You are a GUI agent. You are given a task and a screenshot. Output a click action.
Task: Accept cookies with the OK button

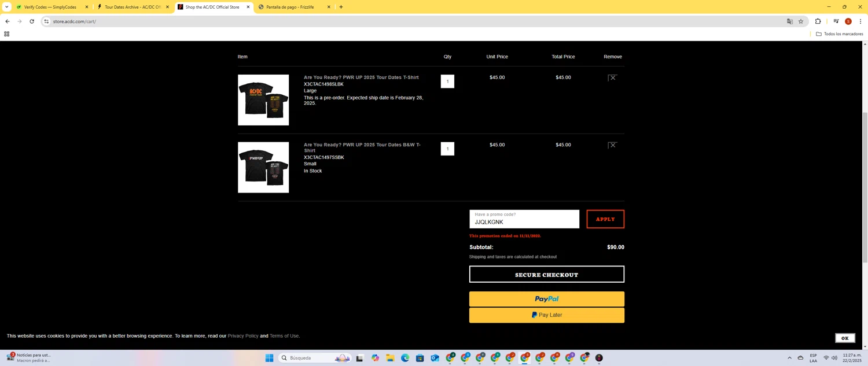pos(845,338)
